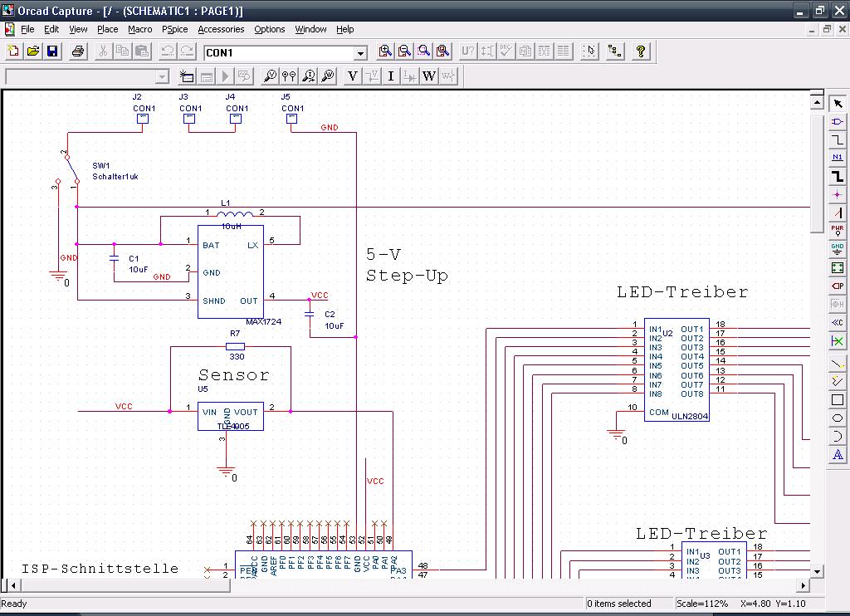The width and height of the screenshot is (850, 616).
Task: Toggle the Snap to Grid button
Action: point(589,51)
